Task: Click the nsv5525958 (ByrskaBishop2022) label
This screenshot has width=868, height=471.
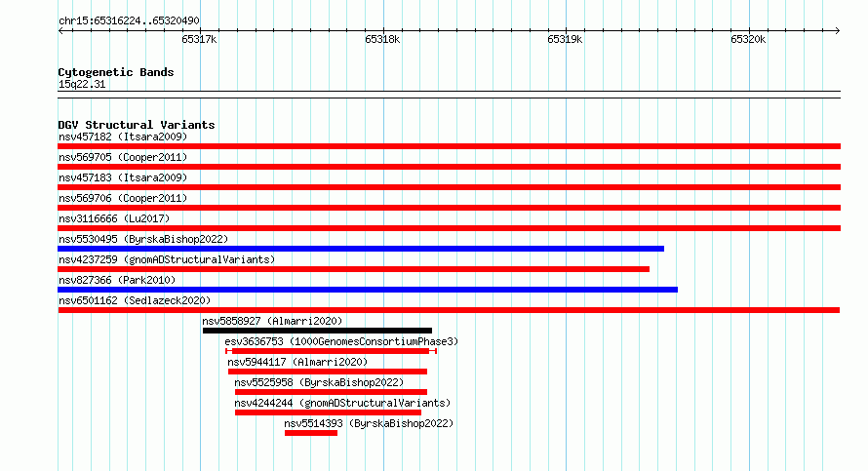Action: click(319, 382)
